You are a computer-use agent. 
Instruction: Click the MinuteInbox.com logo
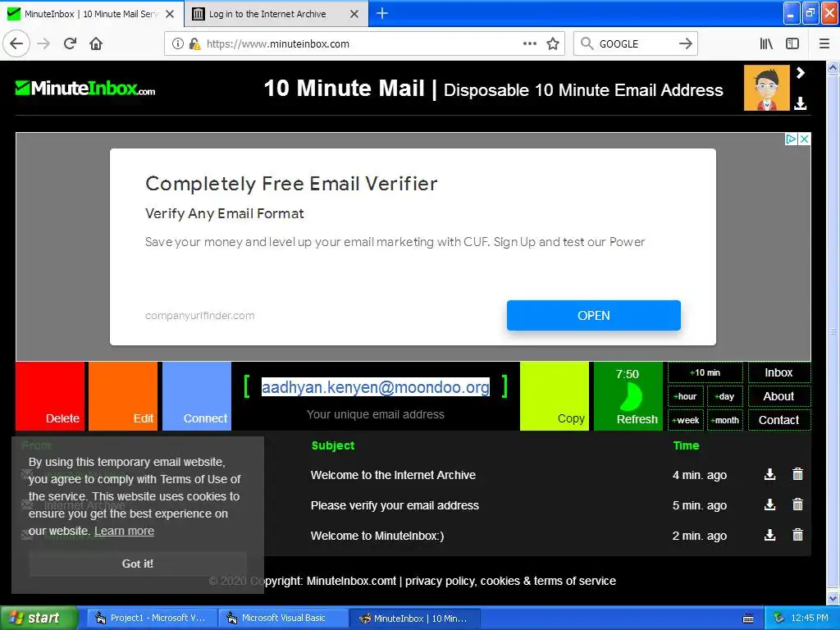click(85, 88)
